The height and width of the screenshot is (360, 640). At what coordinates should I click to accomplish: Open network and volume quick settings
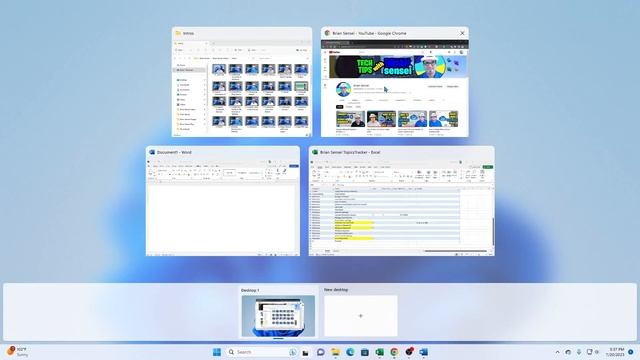click(593, 352)
